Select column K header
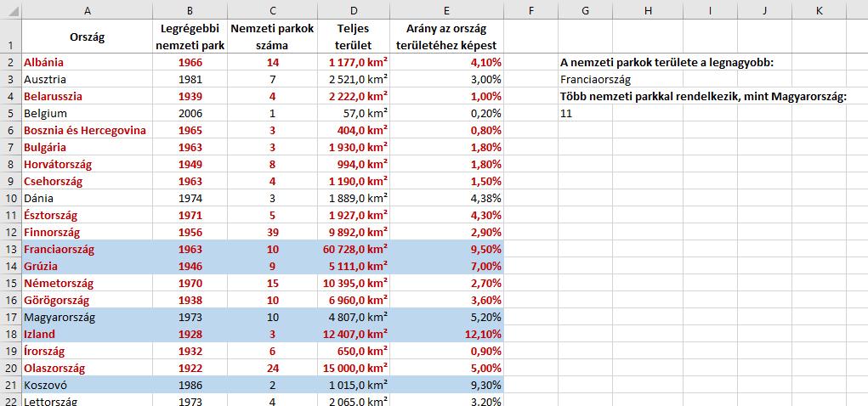The height and width of the screenshot is (406, 868). (820, 10)
